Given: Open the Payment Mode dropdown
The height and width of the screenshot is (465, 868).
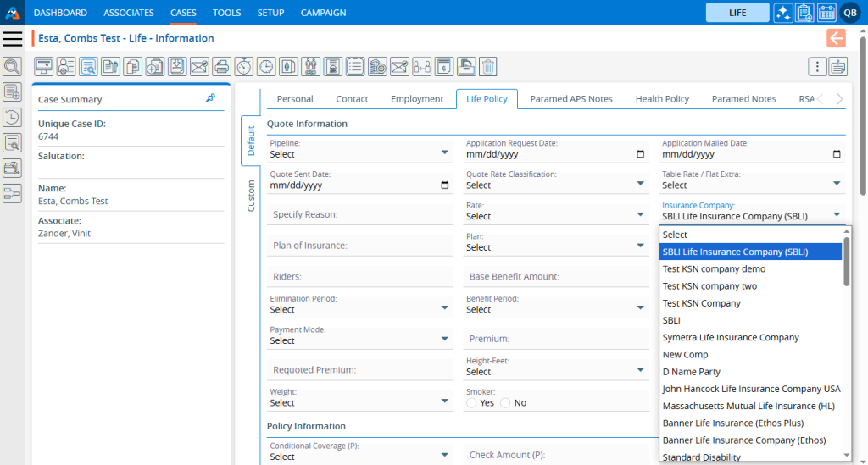Looking at the screenshot, I should (x=359, y=340).
